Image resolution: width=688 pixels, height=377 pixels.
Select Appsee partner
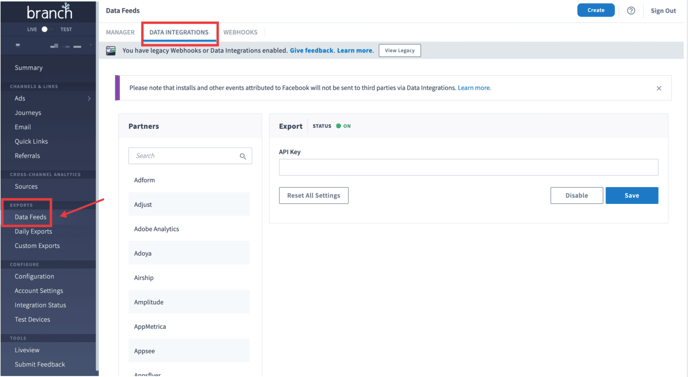point(189,351)
